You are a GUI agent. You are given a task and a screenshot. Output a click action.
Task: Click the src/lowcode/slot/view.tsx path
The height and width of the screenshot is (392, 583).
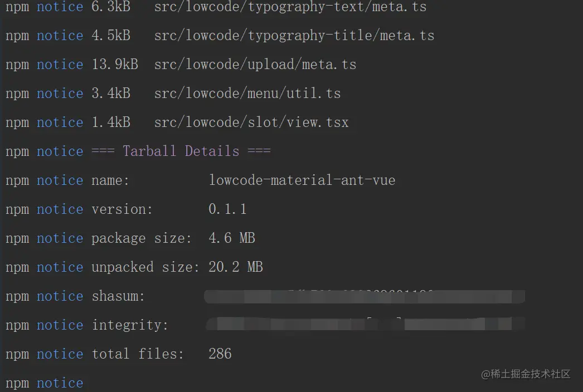pos(251,122)
